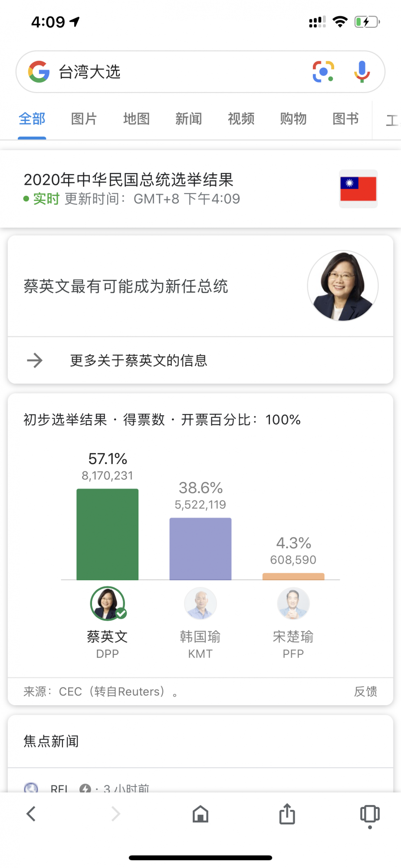Tap the search field containing 台湾大选

tap(174, 72)
